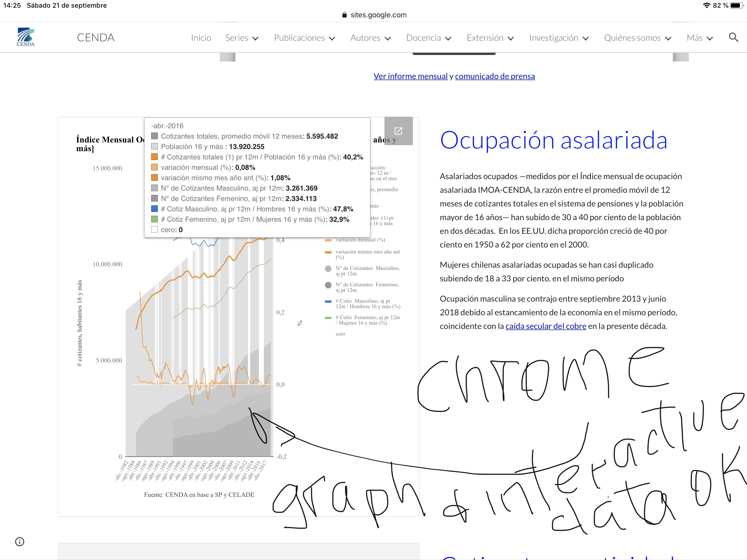
Task: Open the site search magnifier icon
Action: [733, 37]
